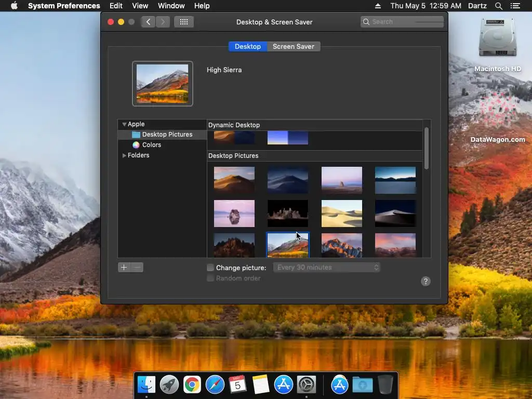Open Launchpad rocket in the Dock
The width and height of the screenshot is (532, 399).
tap(169, 385)
